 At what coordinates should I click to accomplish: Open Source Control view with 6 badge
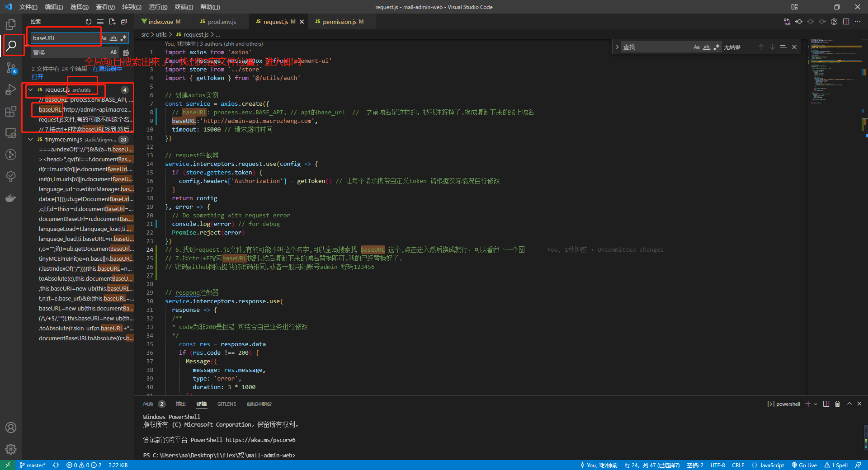pos(11,68)
